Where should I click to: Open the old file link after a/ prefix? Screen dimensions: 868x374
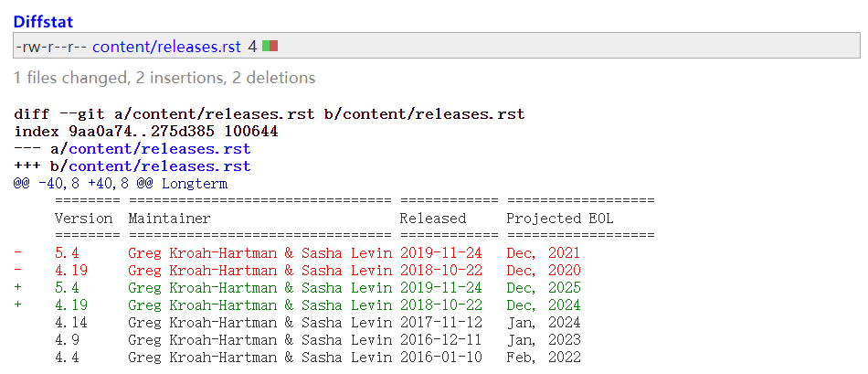click(x=159, y=149)
